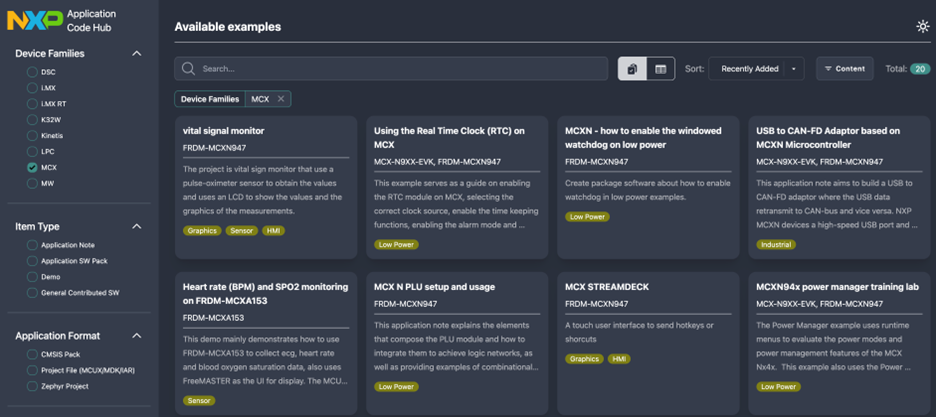Switch to table list view
The height and width of the screenshot is (417, 936).
click(660, 69)
